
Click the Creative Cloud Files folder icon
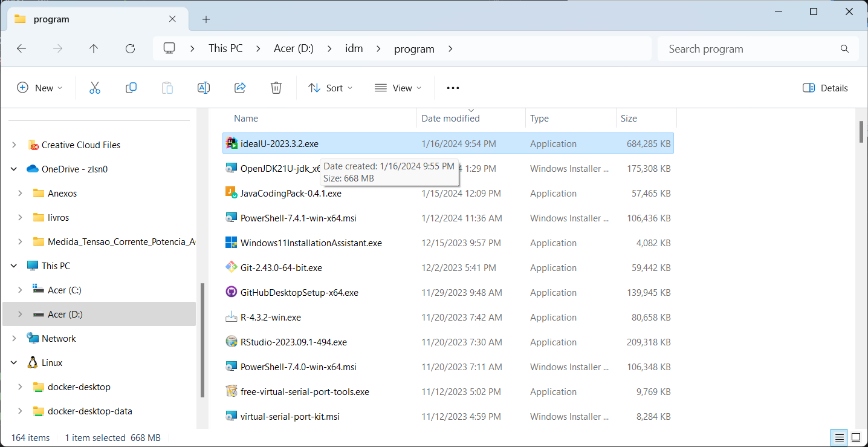(x=33, y=145)
